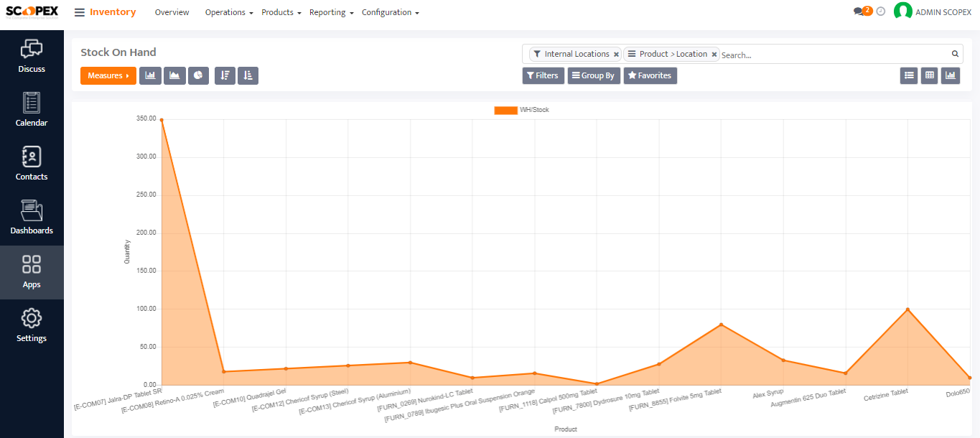Open the ADMIN SCOPEX user menu

click(933, 12)
